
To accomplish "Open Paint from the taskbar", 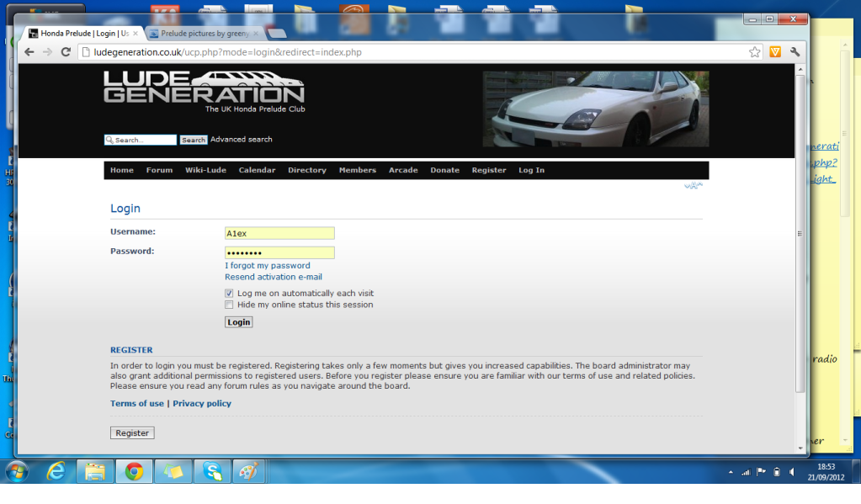I will point(249,472).
